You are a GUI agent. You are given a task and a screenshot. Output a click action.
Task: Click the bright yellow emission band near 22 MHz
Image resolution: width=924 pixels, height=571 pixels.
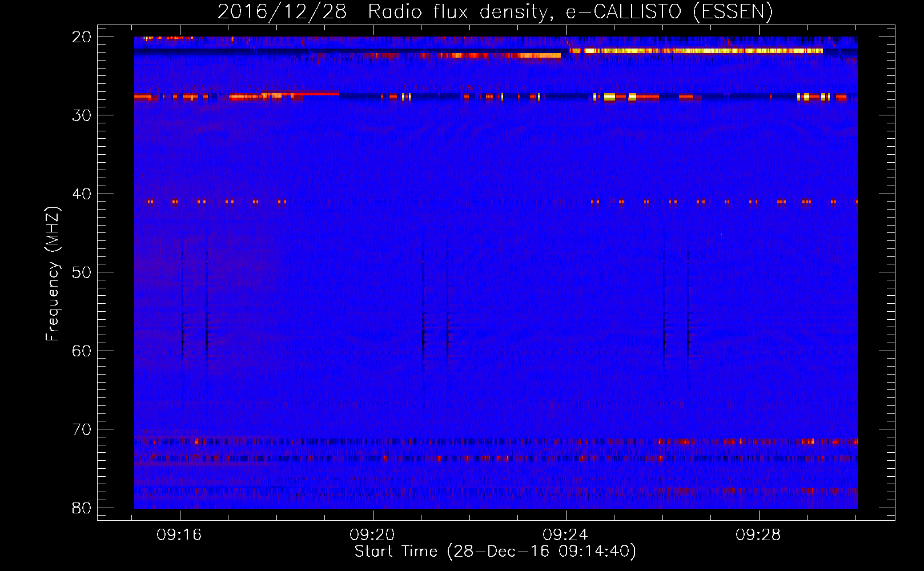tap(697, 51)
